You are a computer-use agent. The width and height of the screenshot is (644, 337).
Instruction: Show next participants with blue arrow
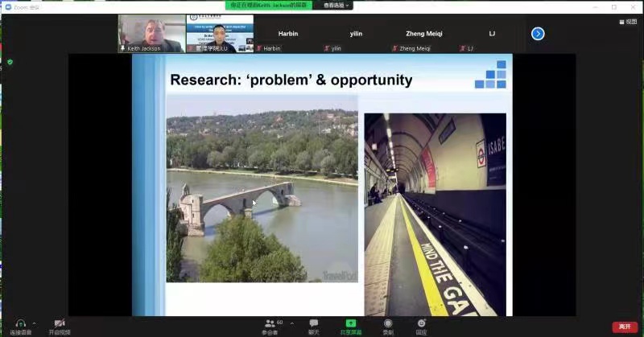538,34
